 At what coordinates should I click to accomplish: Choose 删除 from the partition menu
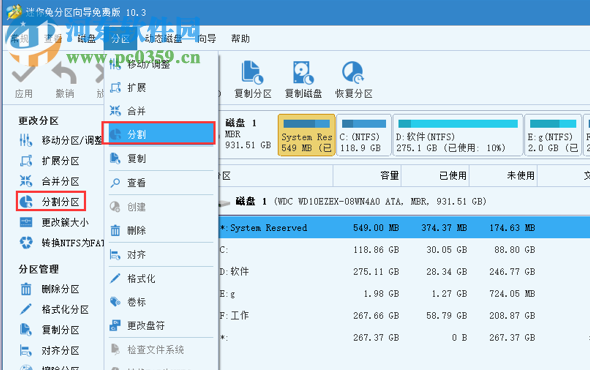click(x=161, y=230)
